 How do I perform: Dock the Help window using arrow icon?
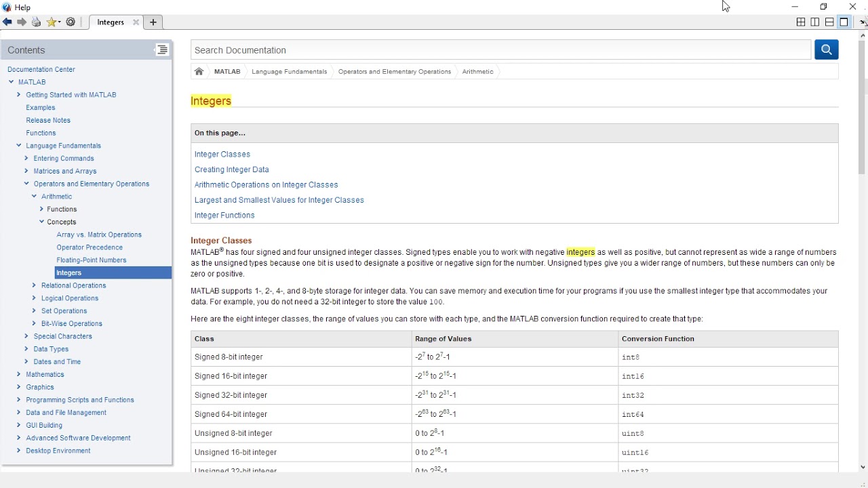(863, 22)
